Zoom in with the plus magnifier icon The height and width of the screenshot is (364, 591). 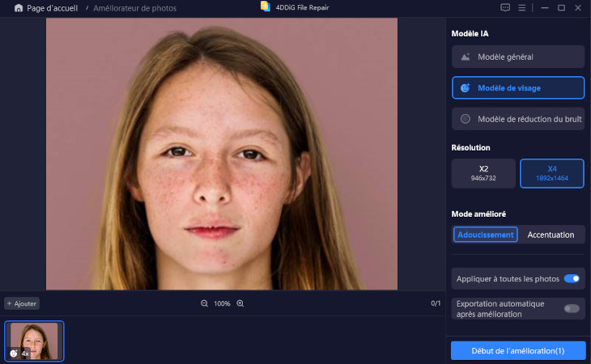pyautogui.click(x=240, y=303)
